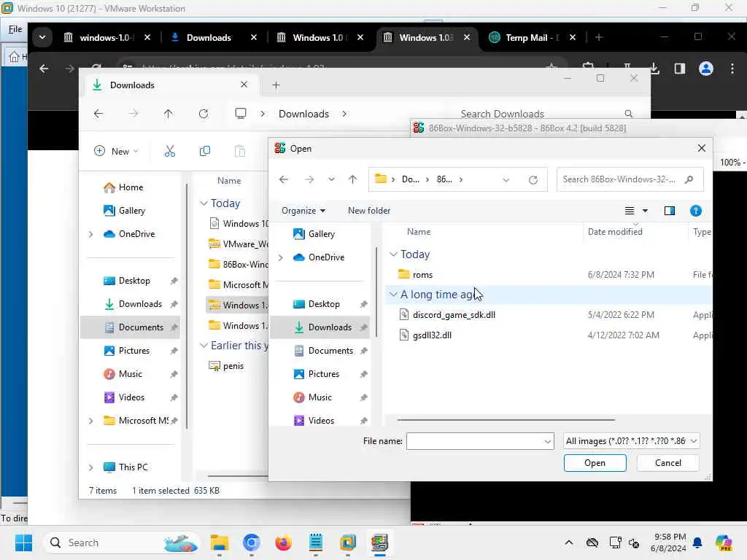Viewport: 747px width, 560px height.
Task: Collapse the A long time ago group
Action: (393, 295)
